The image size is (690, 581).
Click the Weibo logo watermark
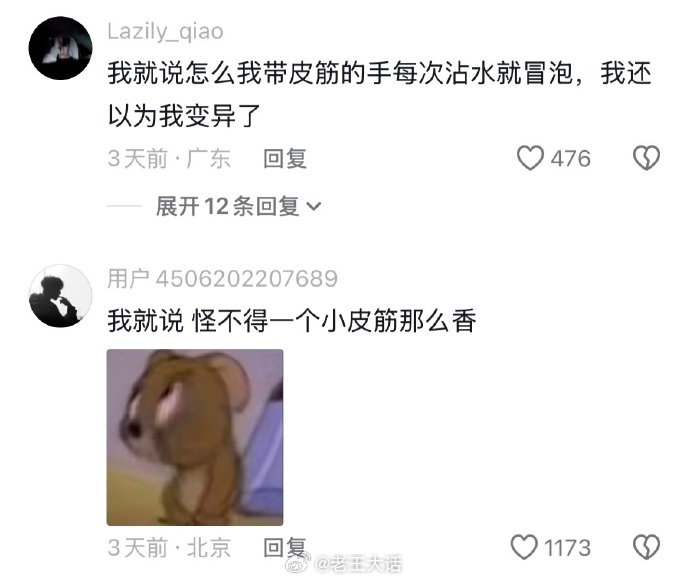pyautogui.click(x=299, y=563)
